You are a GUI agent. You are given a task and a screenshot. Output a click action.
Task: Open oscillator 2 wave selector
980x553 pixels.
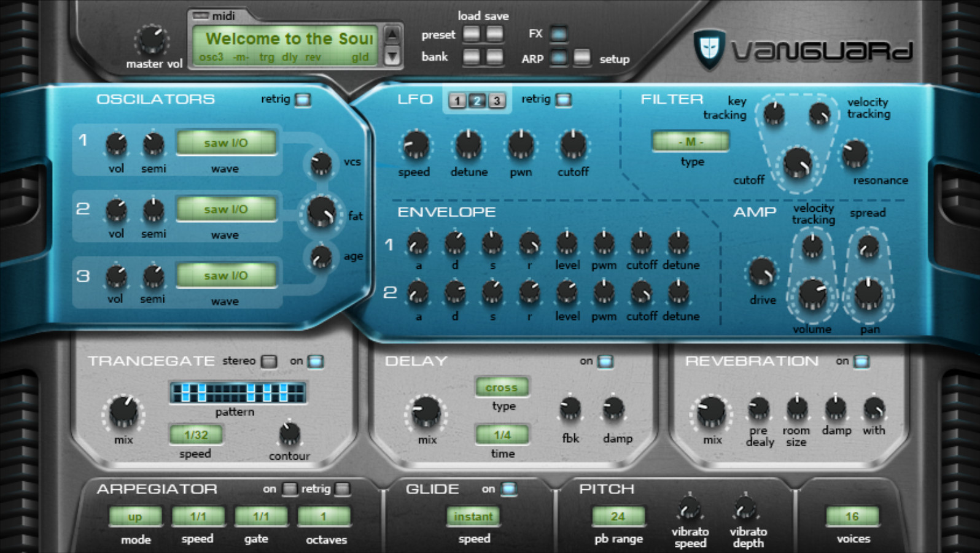226,209
